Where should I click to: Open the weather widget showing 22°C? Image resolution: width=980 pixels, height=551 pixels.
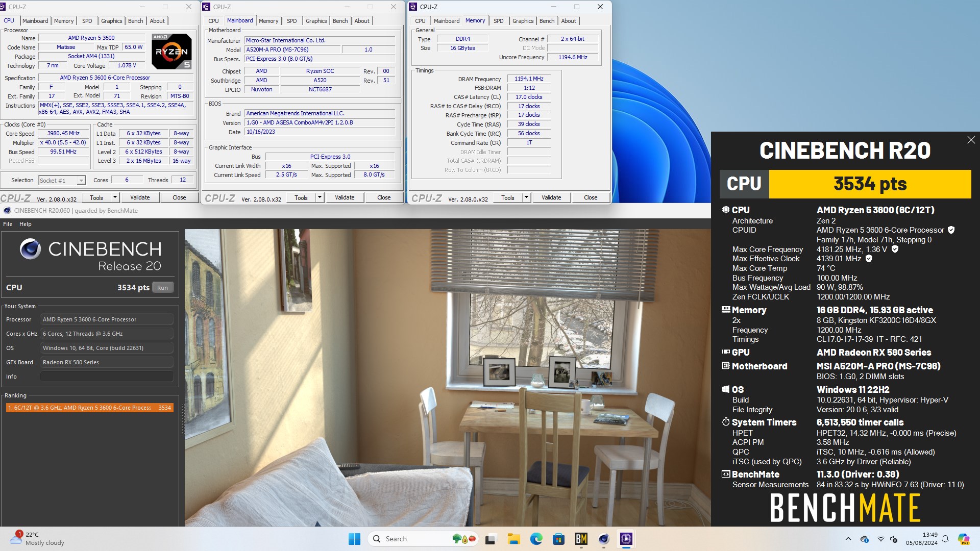pos(38,538)
